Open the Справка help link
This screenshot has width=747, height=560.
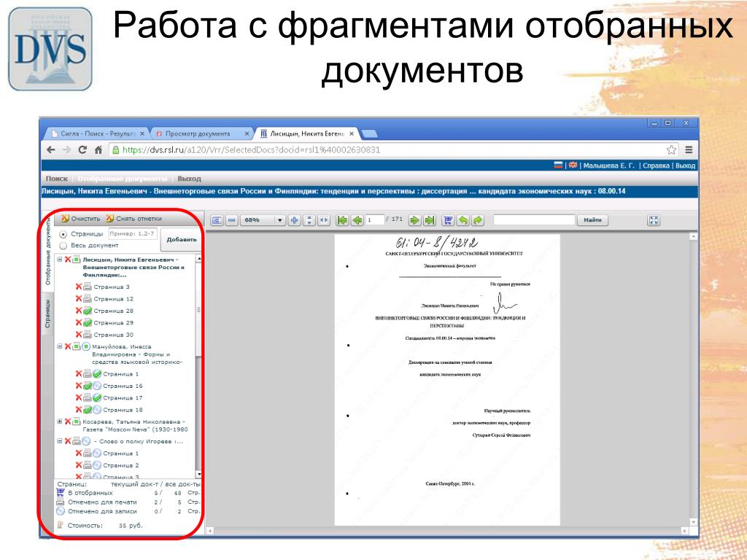coord(656,166)
